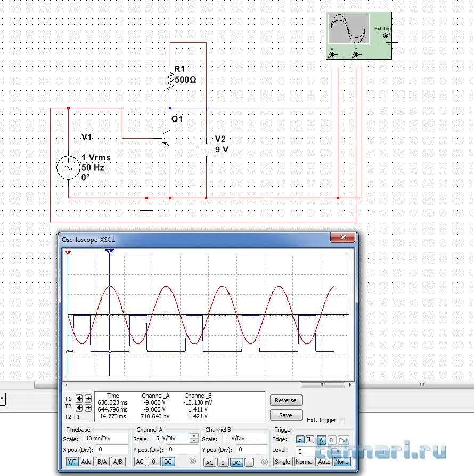Set Channel B coupling to DC
474x476 pixels.
click(x=236, y=463)
